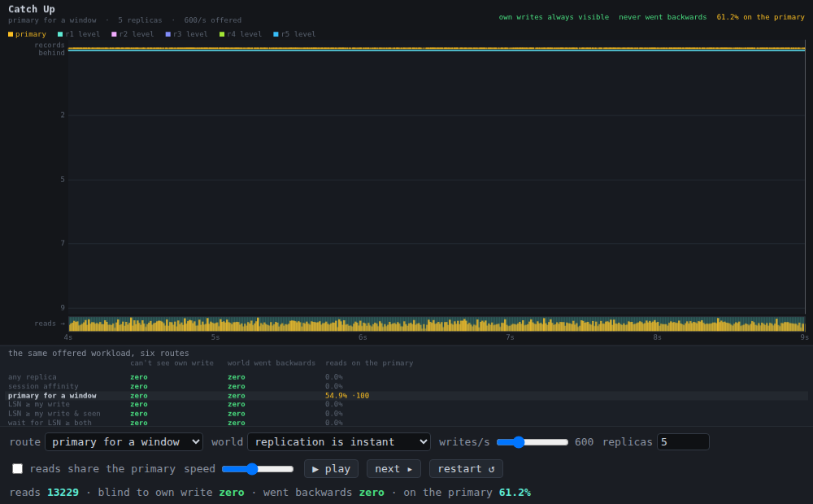Select the session affinity route row
This screenshot has width=813, height=504.
[406, 386]
